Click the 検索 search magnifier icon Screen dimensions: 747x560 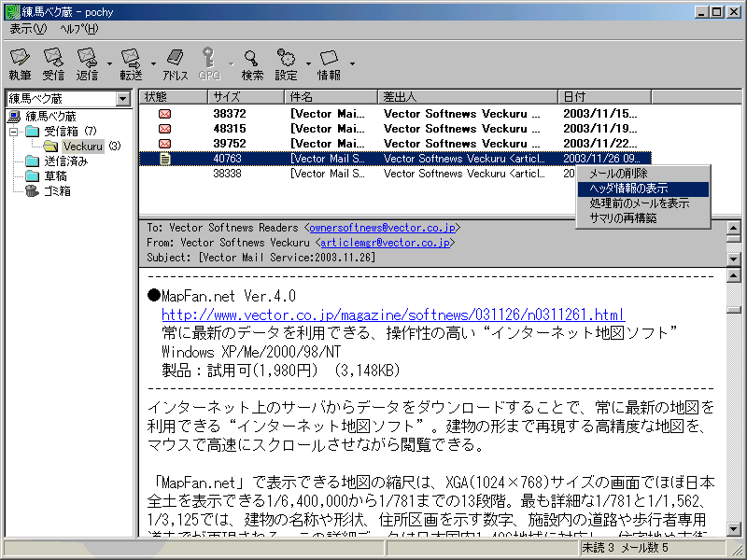tap(251, 59)
